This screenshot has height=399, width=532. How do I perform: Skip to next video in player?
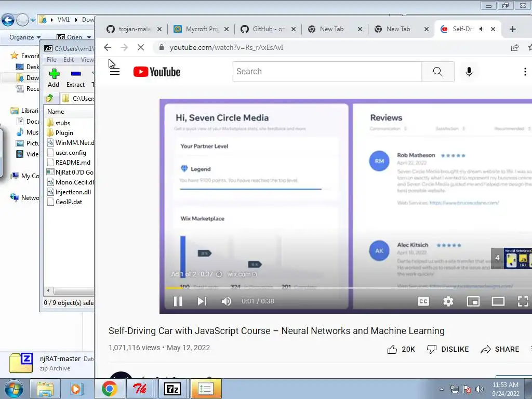tap(202, 301)
